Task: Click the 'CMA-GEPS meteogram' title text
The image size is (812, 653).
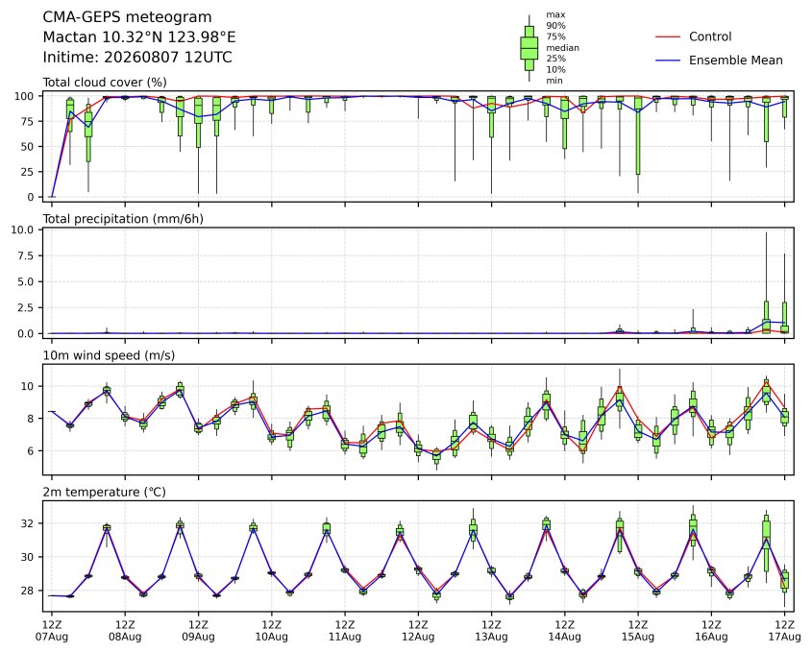Action: point(127,17)
